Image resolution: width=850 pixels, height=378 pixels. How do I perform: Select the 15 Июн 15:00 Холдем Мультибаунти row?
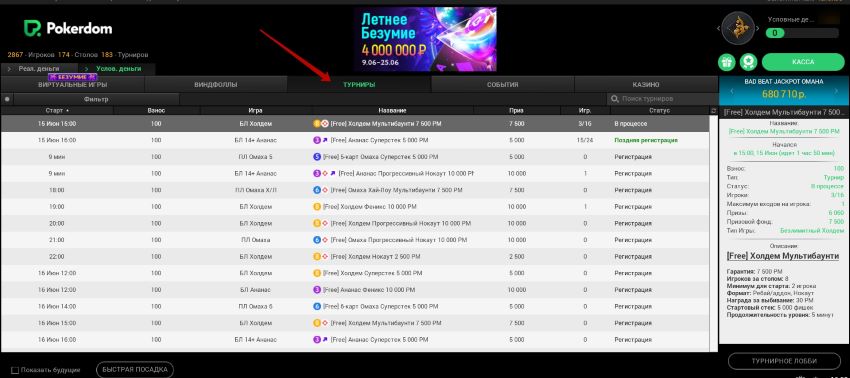coord(355,124)
